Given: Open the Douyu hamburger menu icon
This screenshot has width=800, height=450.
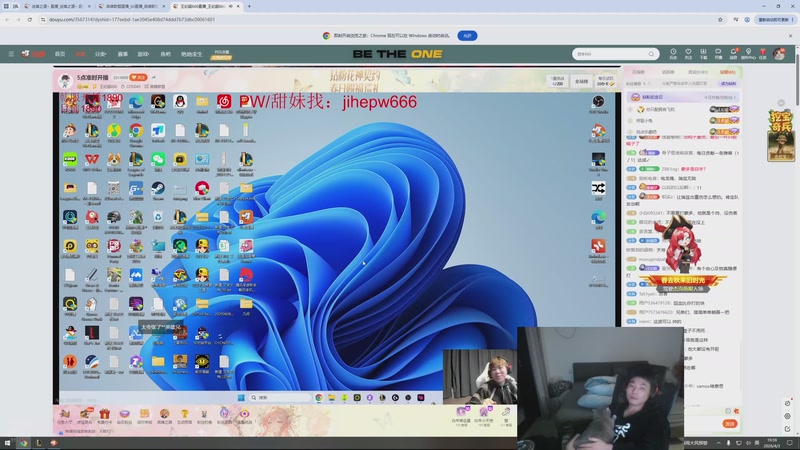Looking at the screenshot, I should pyautogui.click(x=11, y=54).
